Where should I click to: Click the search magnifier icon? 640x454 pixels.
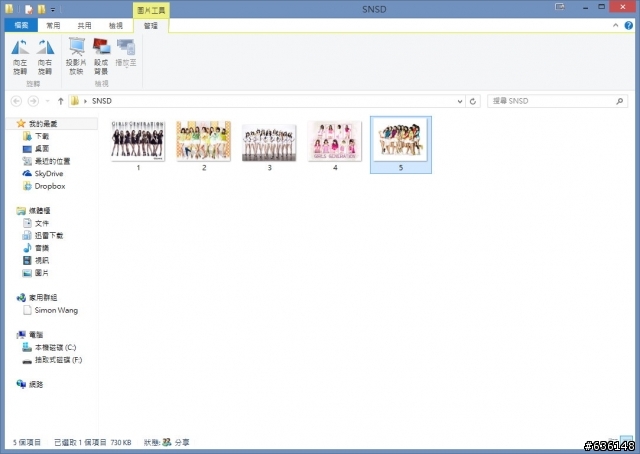tap(620, 101)
